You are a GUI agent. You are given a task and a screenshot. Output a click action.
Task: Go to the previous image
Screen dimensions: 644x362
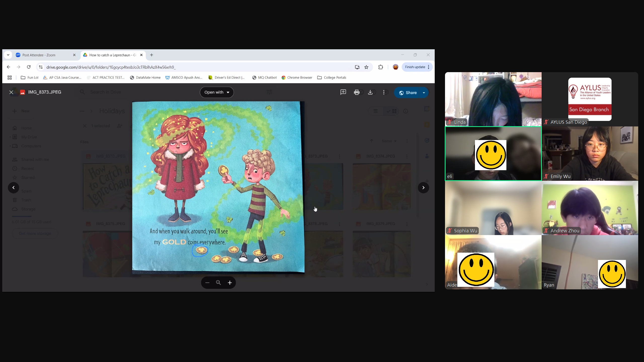pyautogui.click(x=14, y=188)
